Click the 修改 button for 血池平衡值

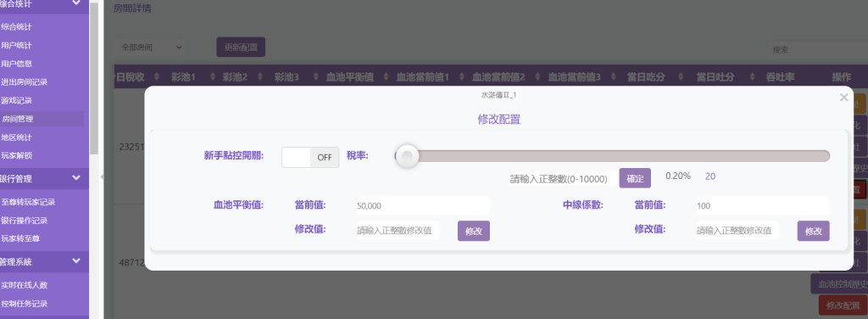coord(473,231)
